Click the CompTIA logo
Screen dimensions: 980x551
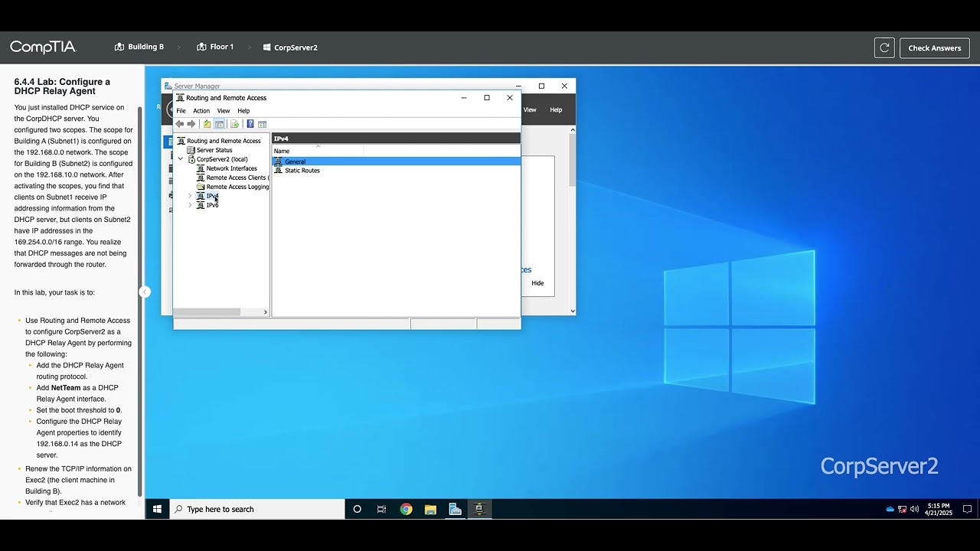point(43,47)
